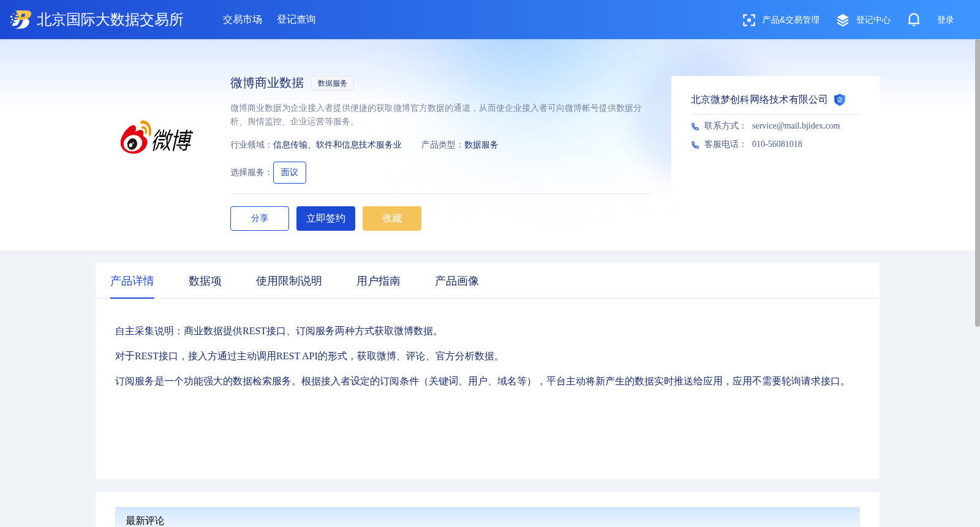Open the 登记查询 menu
The width and height of the screenshot is (980, 527).
tap(296, 20)
